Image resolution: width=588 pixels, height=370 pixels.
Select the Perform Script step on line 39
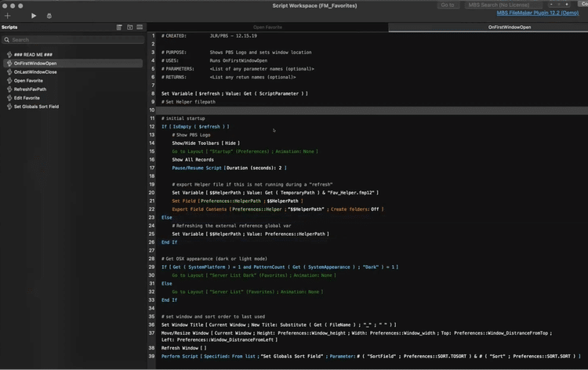[371, 356]
